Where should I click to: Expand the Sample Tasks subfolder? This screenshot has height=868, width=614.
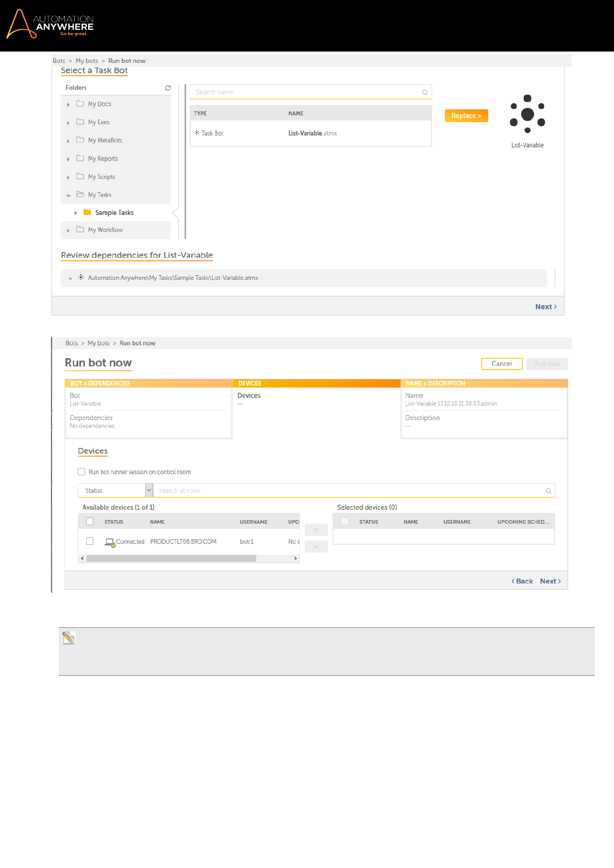coord(75,213)
